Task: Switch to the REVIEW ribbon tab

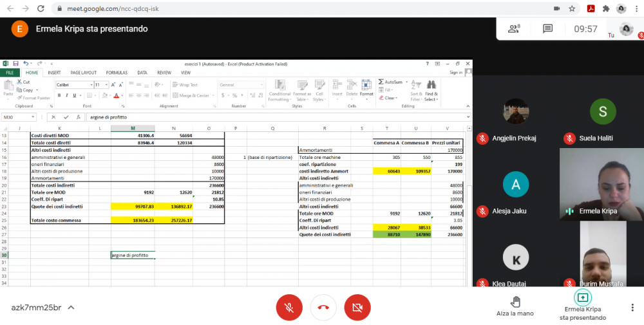Action: [164, 73]
